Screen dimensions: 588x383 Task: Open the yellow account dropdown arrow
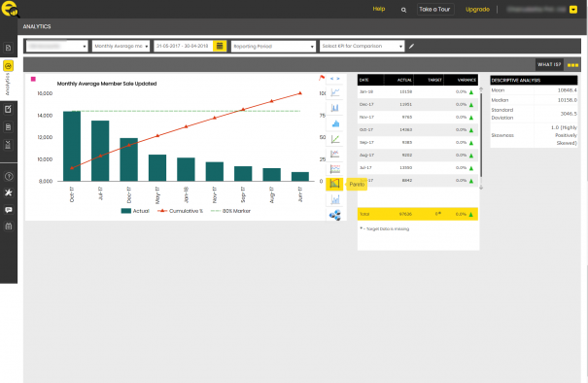point(573,10)
